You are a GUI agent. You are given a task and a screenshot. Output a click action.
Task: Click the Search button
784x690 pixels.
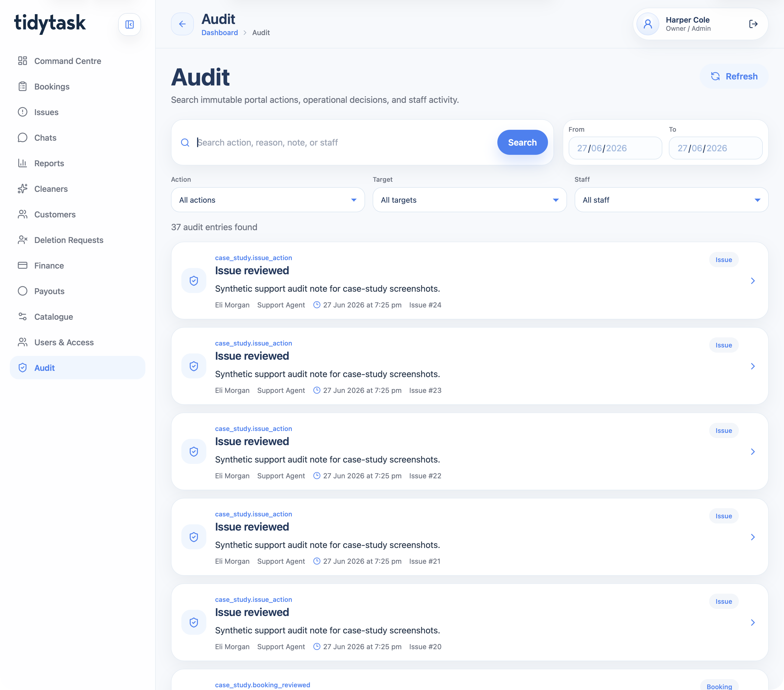pos(522,142)
